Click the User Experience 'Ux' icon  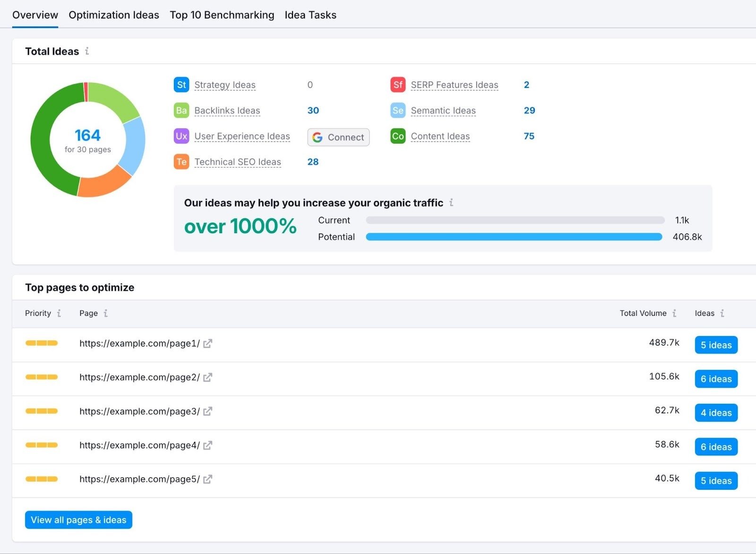coord(181,136)
